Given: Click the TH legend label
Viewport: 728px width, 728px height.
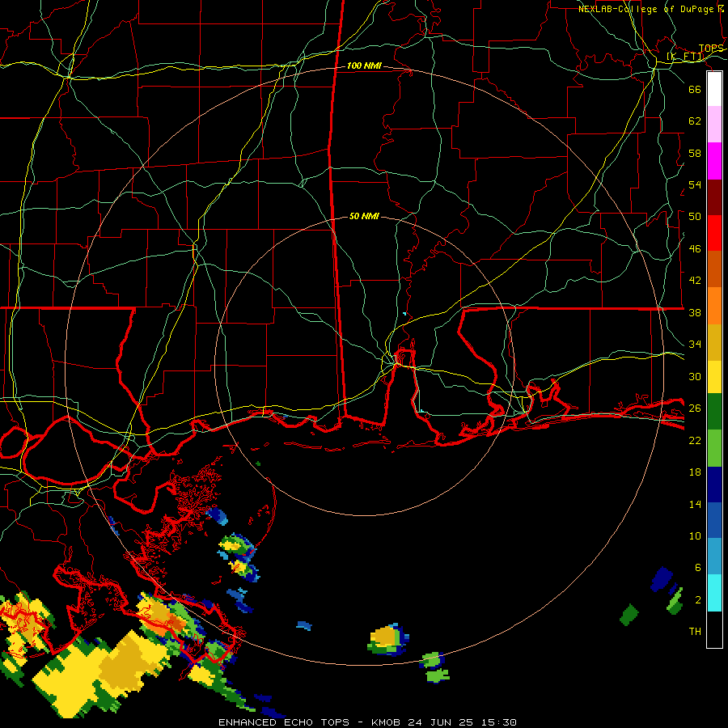Looking at the screenshot, I should click(695, 632).
